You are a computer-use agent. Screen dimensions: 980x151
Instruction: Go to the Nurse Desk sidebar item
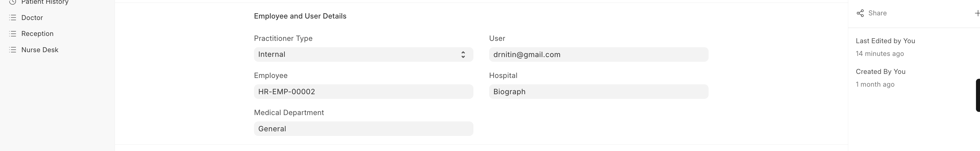click(x=39, y=50)
